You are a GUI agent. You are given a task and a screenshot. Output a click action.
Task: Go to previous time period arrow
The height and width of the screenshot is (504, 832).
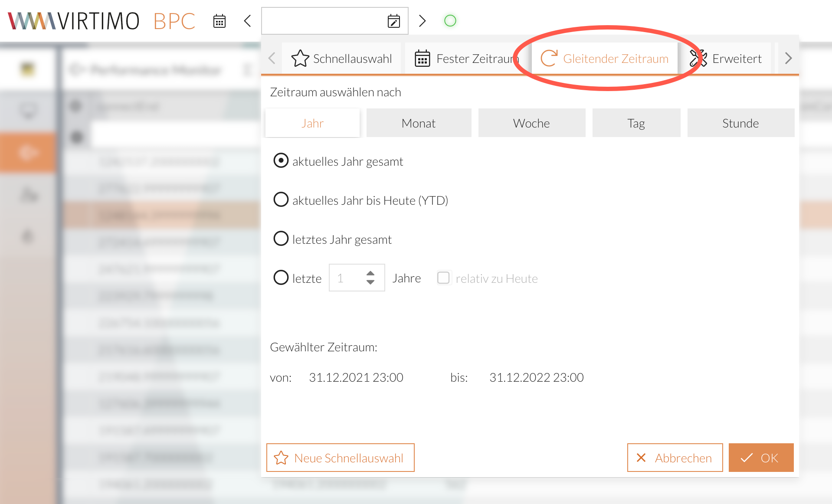pos(248,21)
